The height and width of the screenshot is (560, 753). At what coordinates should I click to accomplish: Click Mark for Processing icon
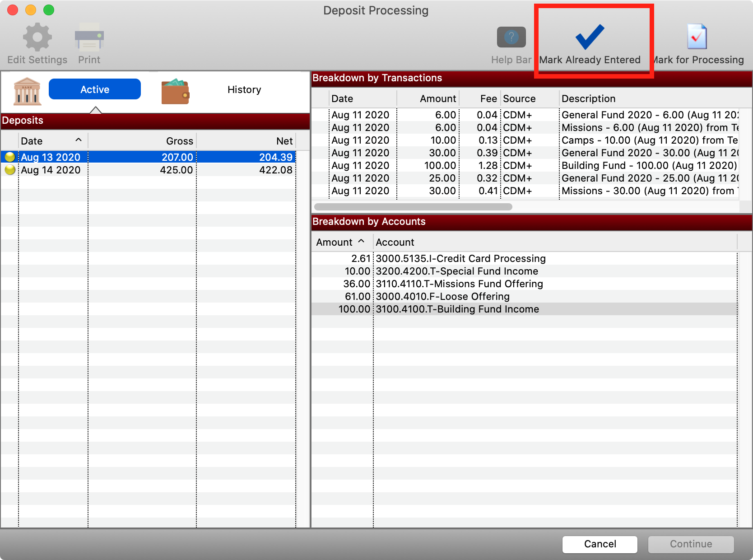[x=697, y=37]
